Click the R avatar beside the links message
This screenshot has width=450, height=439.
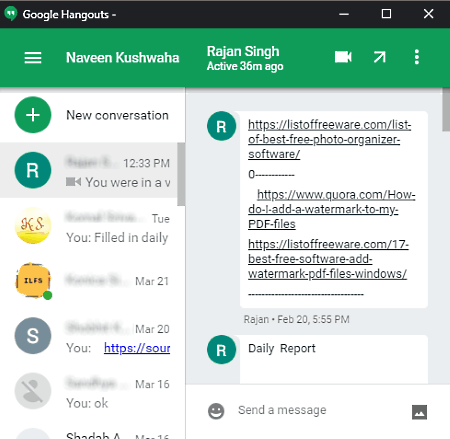coord(221,126)
